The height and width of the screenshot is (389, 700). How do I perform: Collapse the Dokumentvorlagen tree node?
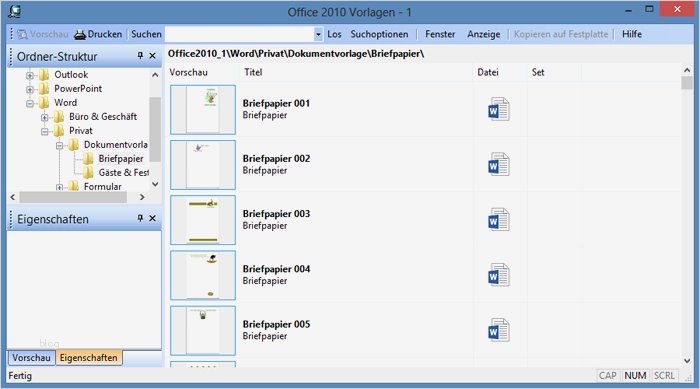(x=59, y=146)
